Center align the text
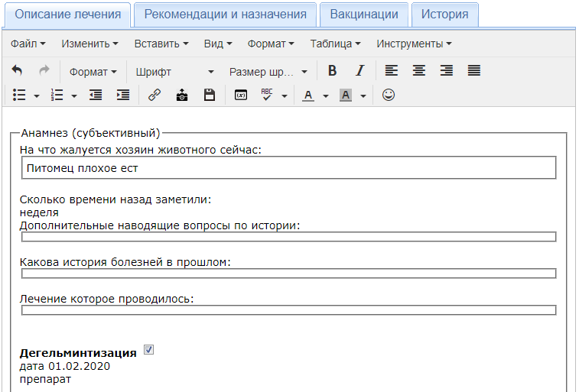 418,71
